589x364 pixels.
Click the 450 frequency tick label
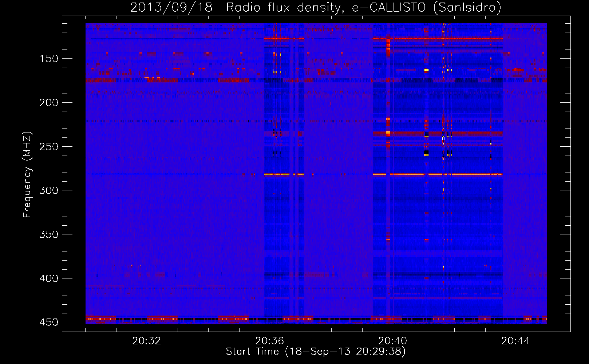(x=49, y=323)
